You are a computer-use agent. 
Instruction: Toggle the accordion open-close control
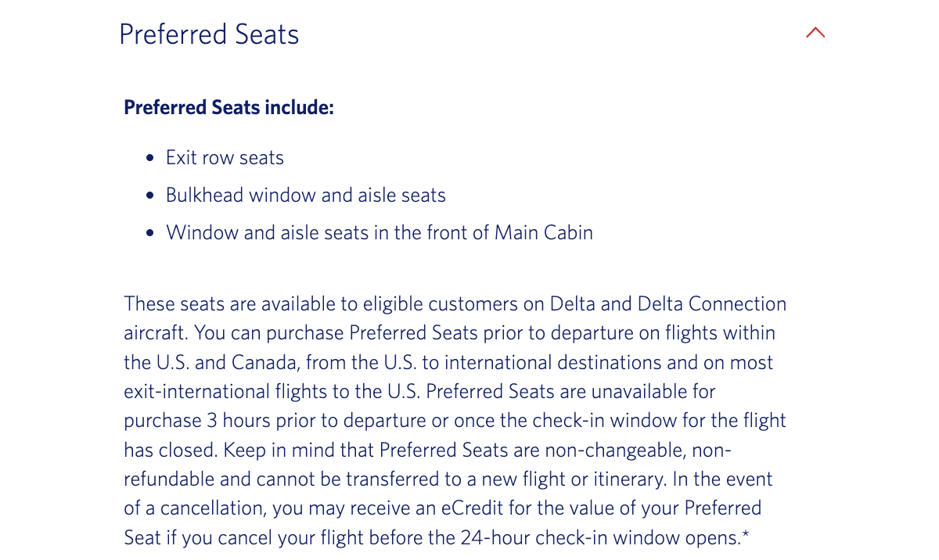[x=815, y=33]
